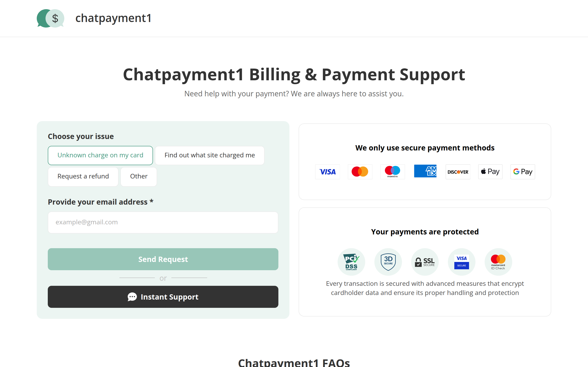This screenshot has width=588, height=367.
Task: Click the email address input field
Action: [163, 222]
